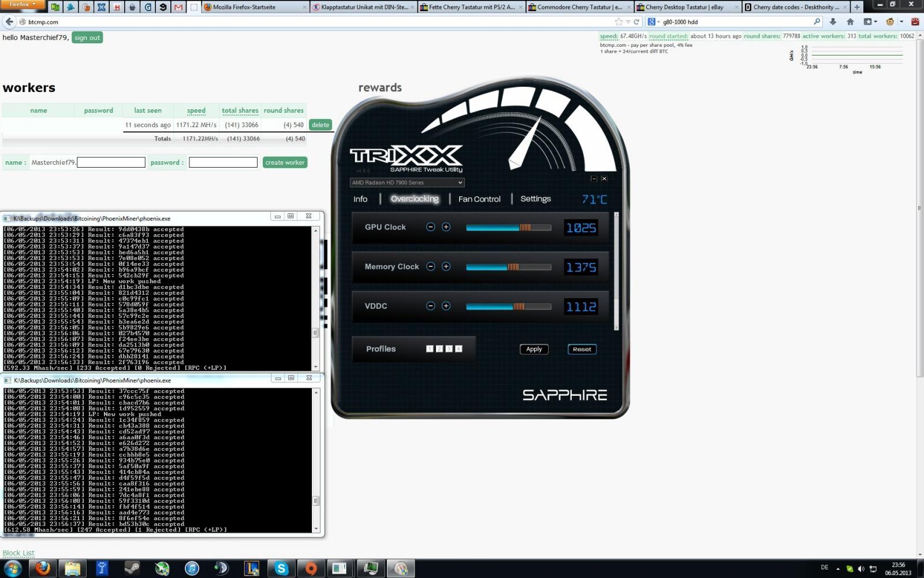Image resolution: width=924 pixels, height=578 pixels.
Task: Open TRIXX Settings tab
Action: click(x=535, y=199)
